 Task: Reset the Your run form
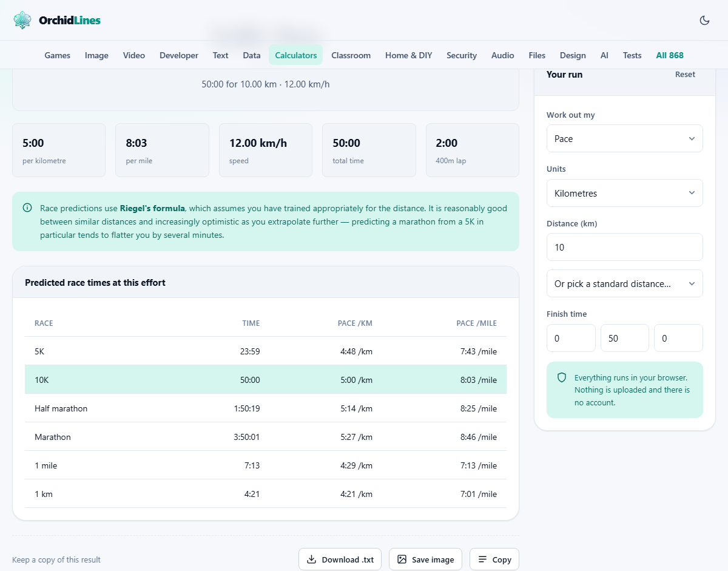686,75
